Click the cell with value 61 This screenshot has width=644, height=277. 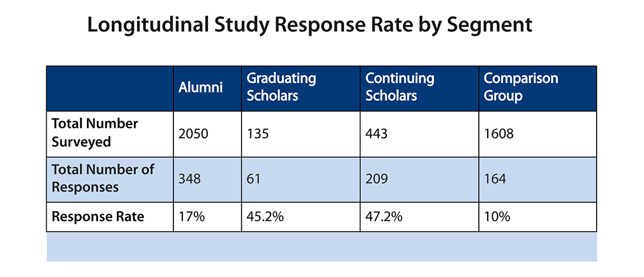254,180
